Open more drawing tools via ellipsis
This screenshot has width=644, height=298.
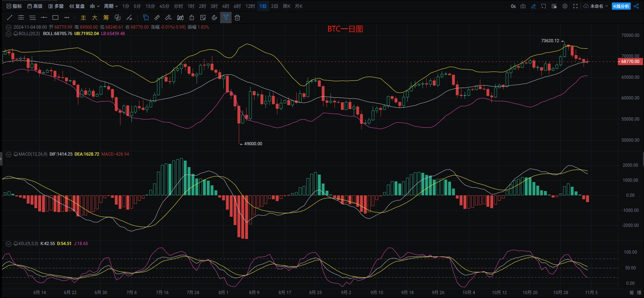[67, 18]
